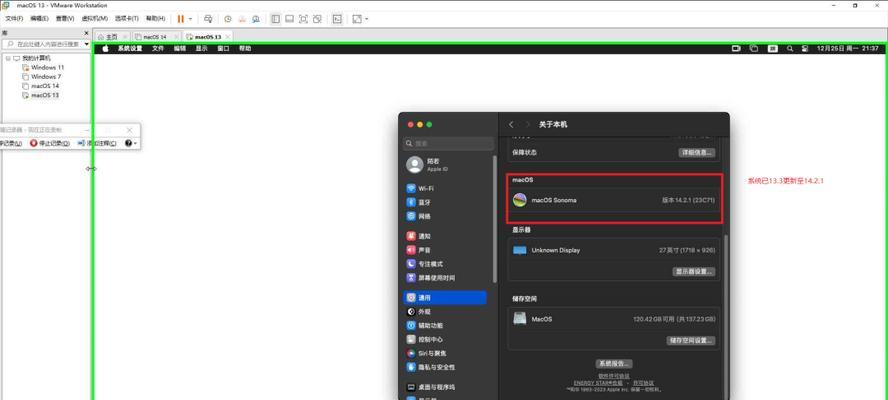Open 蓝牙 Bluetooth settings
This screenshot has width=888, height=400.
tap(446, 202)
